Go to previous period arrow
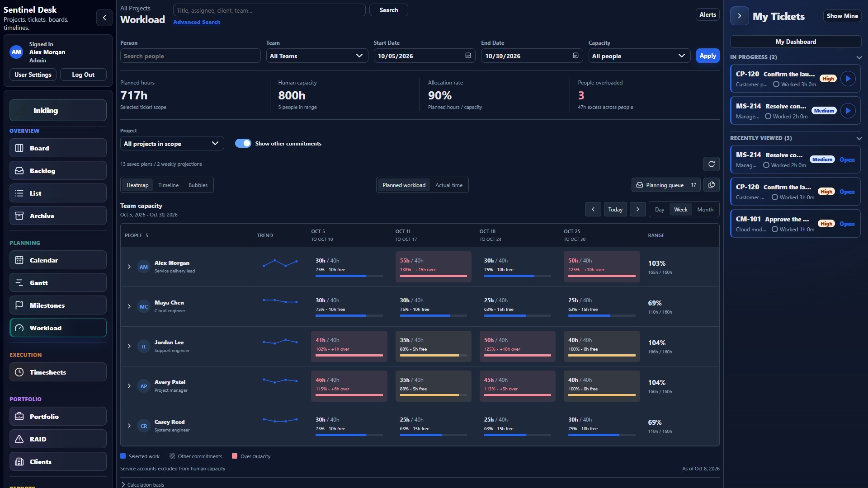868x488 pixels. click(593, 209)
